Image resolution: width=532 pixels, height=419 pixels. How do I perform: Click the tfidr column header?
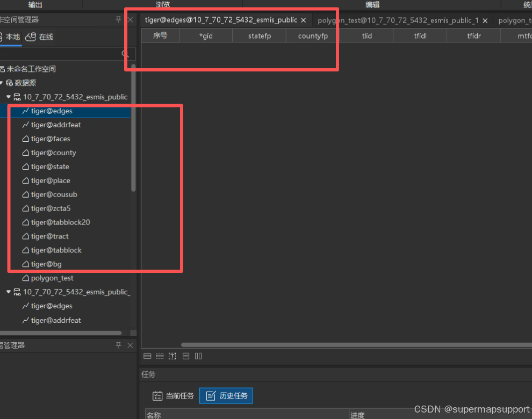coord(473,35)
